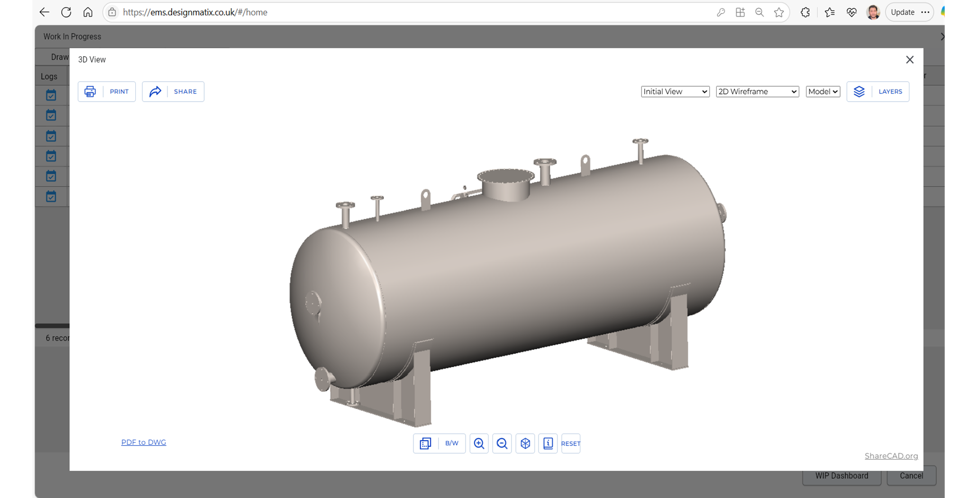Image resolution: width=980 pixels, height=498 pixels.
Task: Follow the PDF to DWG link
Action: pyautogui.click(x=143, y=442)
